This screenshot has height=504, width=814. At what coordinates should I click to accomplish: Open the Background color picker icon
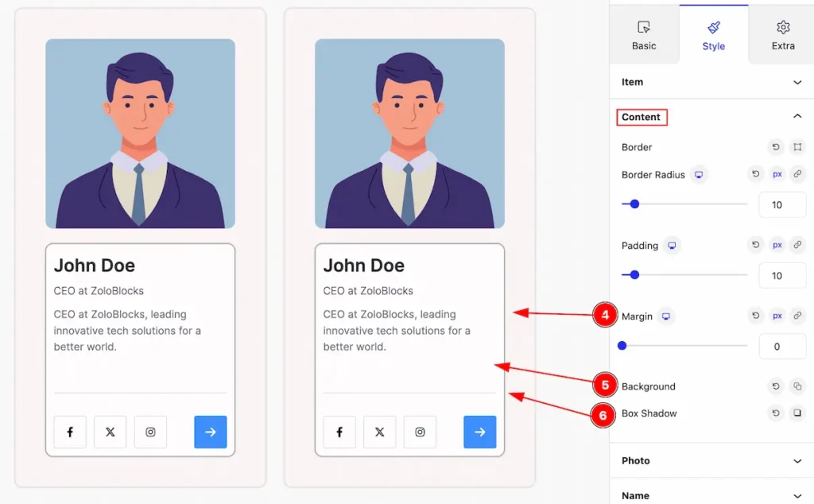[x=797, y=386]
